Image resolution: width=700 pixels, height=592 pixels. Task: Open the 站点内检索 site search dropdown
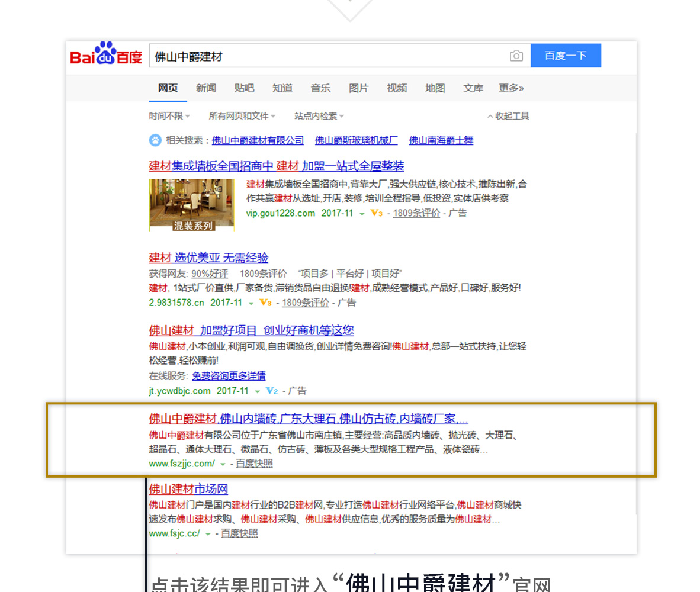[x=319, y=116]
